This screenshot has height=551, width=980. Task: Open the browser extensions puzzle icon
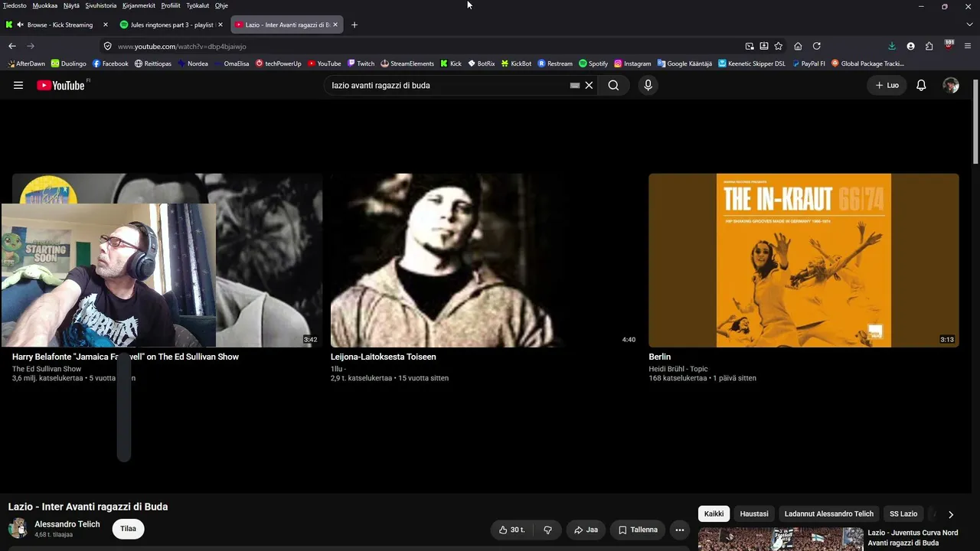click(x=929, y=46)
